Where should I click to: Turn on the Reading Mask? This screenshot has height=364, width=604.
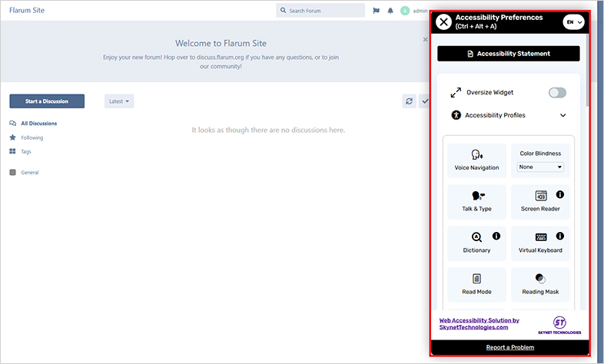click(540, 285)
